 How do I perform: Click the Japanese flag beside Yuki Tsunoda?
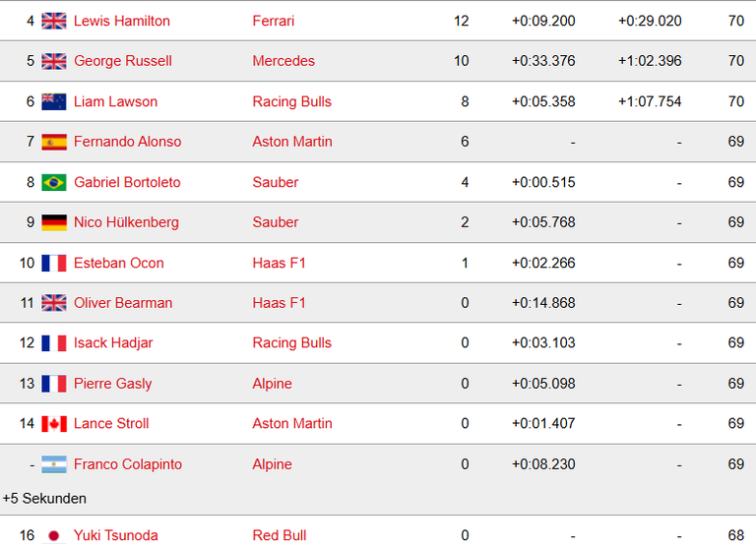tap(54, 535)
